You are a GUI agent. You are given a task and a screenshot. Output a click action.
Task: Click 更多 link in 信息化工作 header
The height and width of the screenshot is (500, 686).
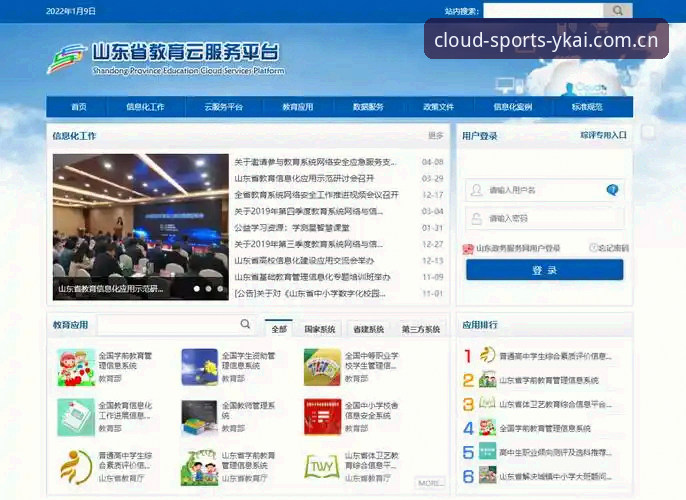(x=436, y=136)
